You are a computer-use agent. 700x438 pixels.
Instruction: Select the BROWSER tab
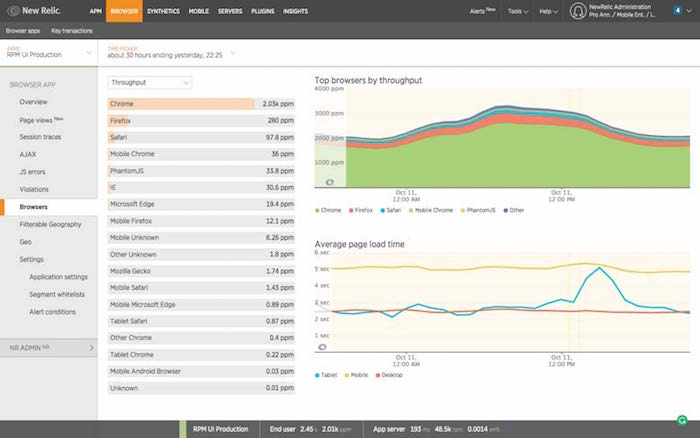124,11
